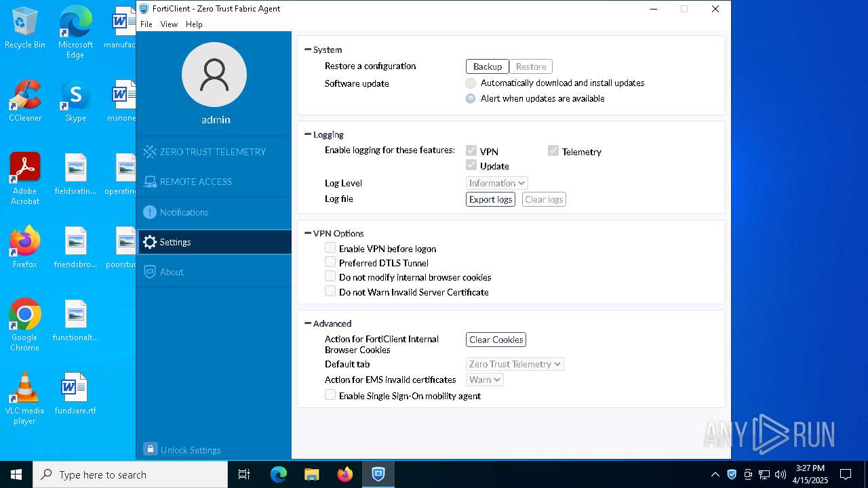Click the Unlock Settings link

[191, 450]
